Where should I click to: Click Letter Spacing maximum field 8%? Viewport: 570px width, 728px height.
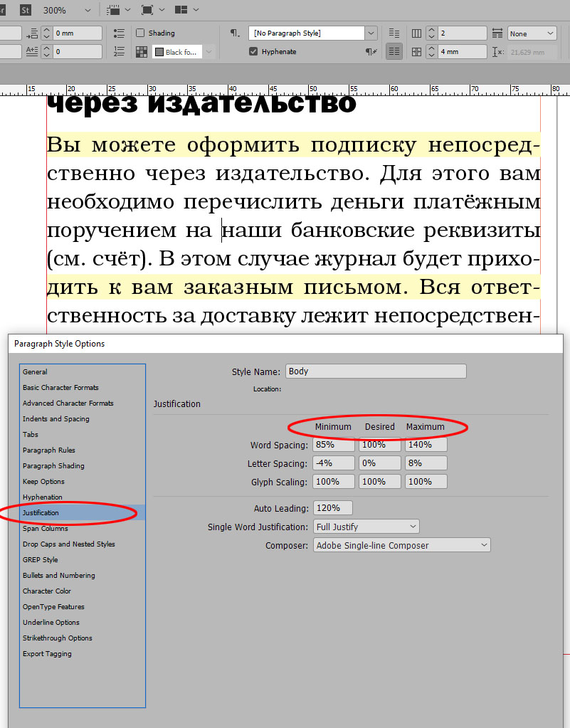click(426, 463)
